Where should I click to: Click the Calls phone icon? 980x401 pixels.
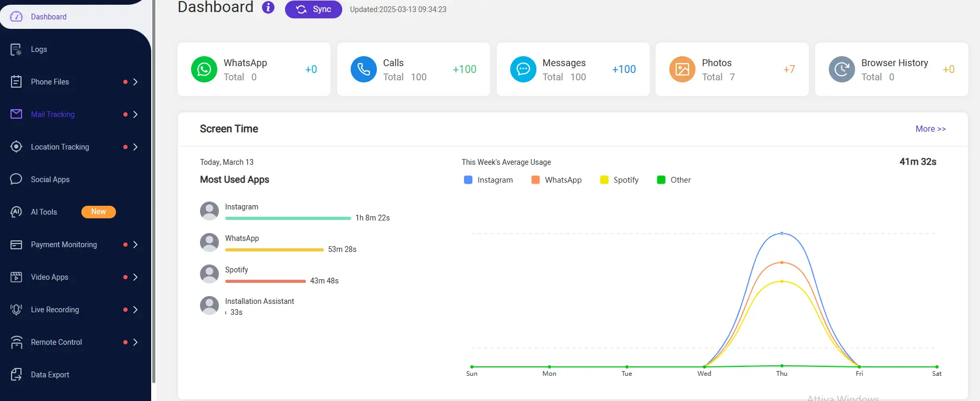point(363,69)
